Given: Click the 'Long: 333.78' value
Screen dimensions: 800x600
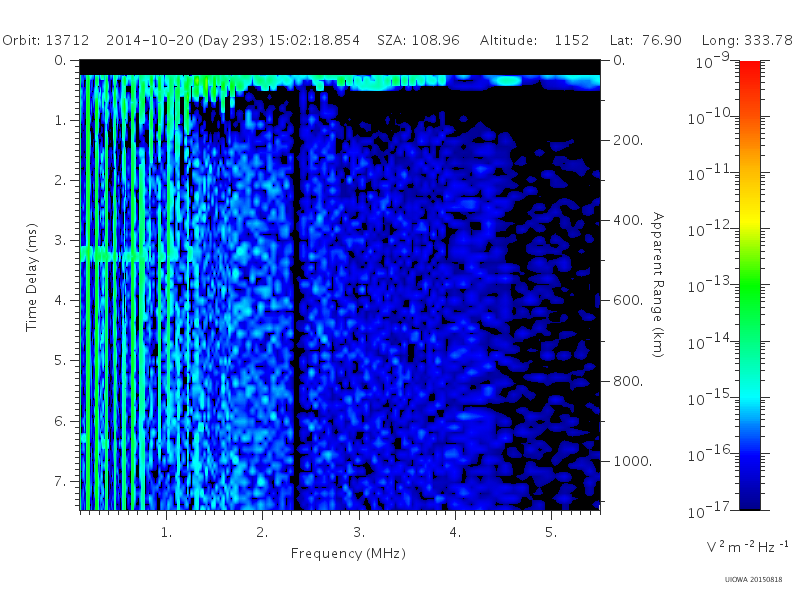Looking at the screenshot, I should (x=747, y=40).
